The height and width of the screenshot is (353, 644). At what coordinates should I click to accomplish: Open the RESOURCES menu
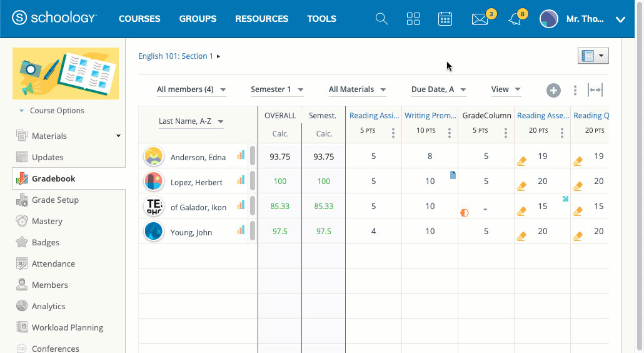point(261,19)
